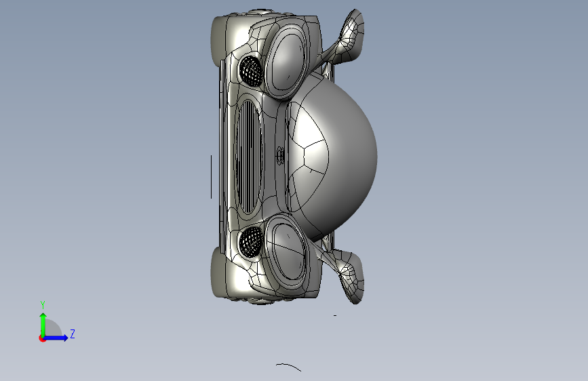
Task: Click the red X axis origin dot of the triad
Action: [42, 338]
